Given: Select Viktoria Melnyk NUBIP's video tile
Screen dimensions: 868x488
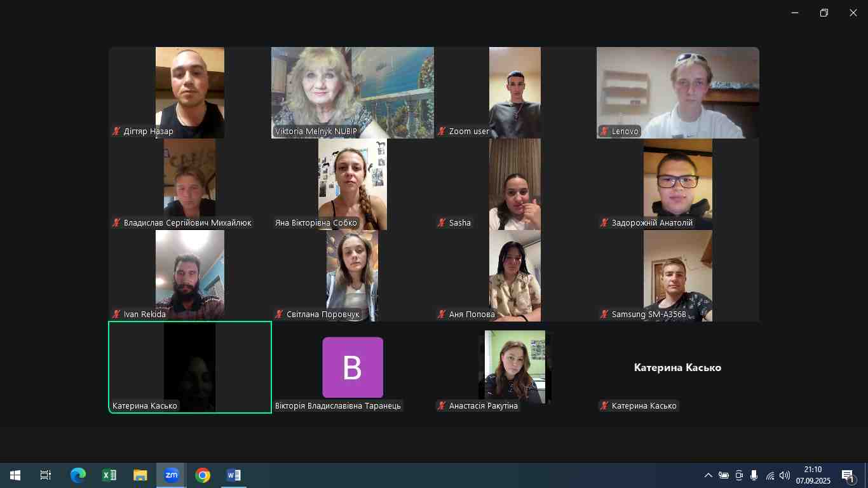Looking at the screenshot, I should [x=353, y=93].
